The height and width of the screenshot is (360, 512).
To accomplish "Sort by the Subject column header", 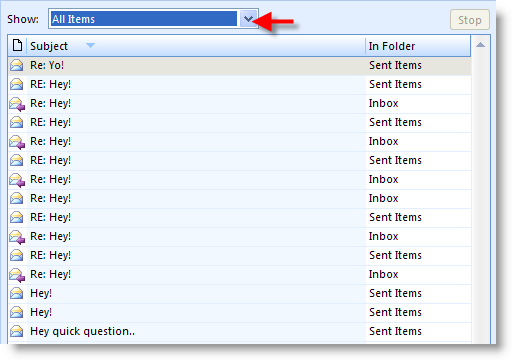I will pos(196,46).
